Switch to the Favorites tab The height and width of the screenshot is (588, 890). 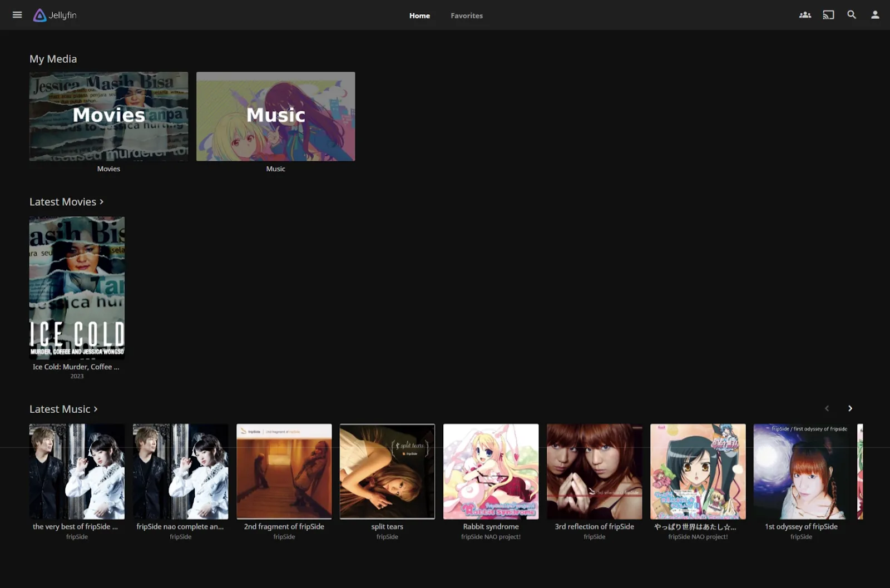(x=467, y=16)
